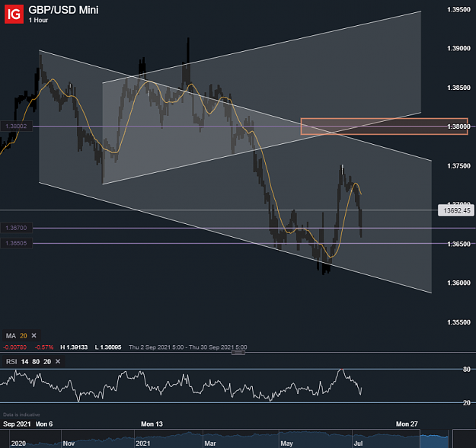Click the highlighted range in timeline navigator
The width and height of the screenshot is (476, 448).
click(x=434, y=438)
